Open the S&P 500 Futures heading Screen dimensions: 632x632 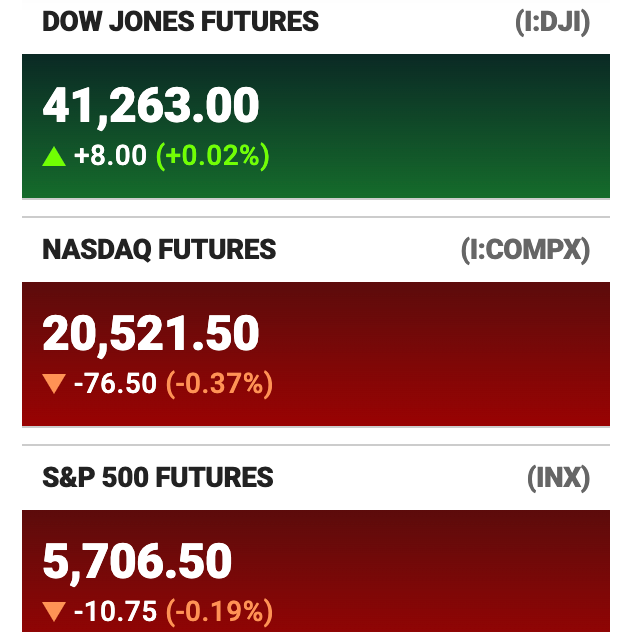pyautogui.click(x=158, y=478)
